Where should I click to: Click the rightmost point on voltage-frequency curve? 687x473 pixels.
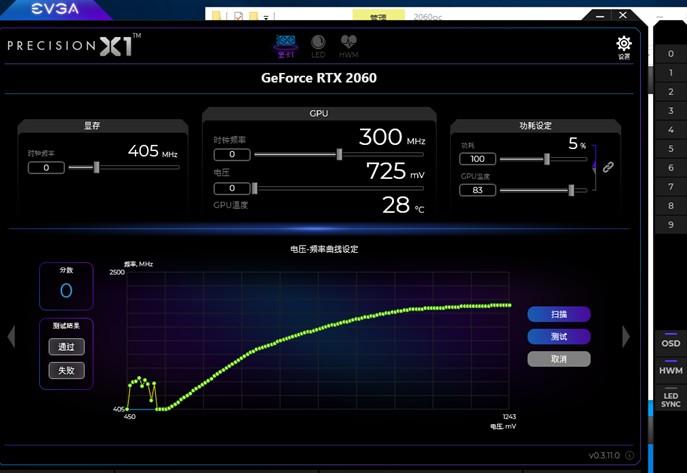[x=509, y=305]
